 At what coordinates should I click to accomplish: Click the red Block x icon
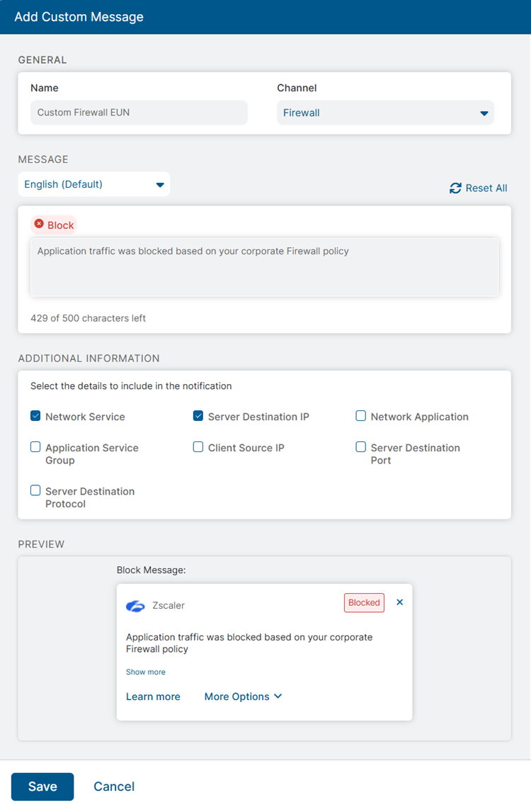coord(39,225)
